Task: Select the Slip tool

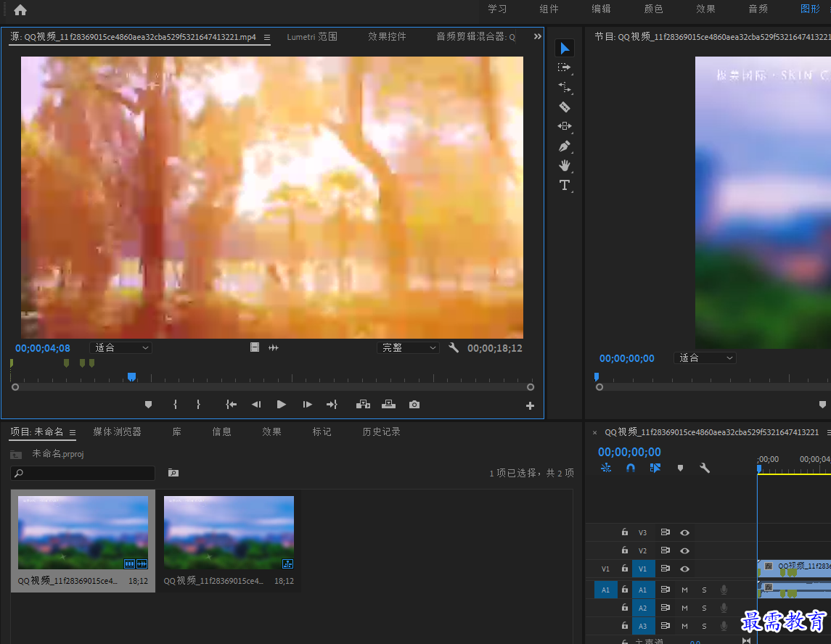Action: pyautogui.click(x=565, y=126)
